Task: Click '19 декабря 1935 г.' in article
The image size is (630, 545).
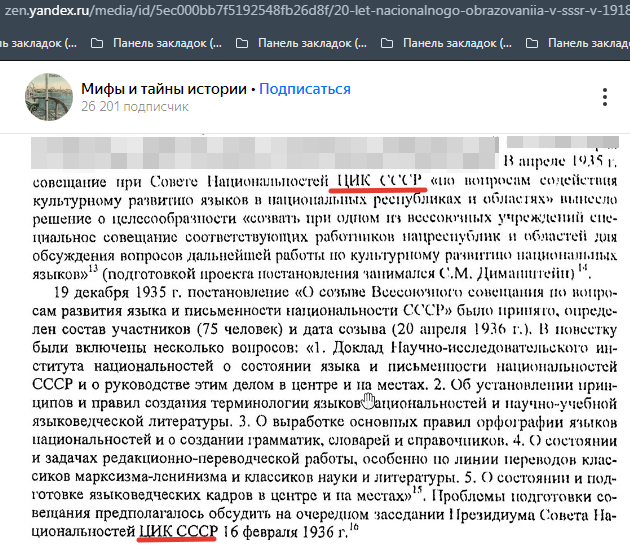Action: [117, 292]
